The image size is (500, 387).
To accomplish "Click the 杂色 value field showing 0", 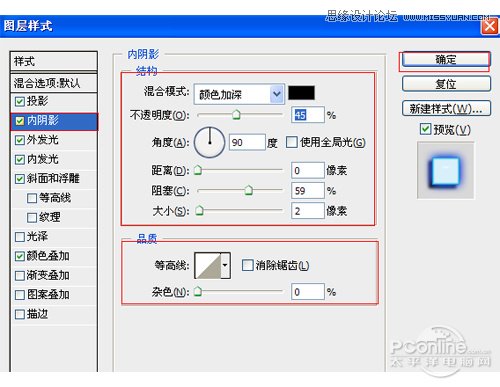I will tap(307, 292).
